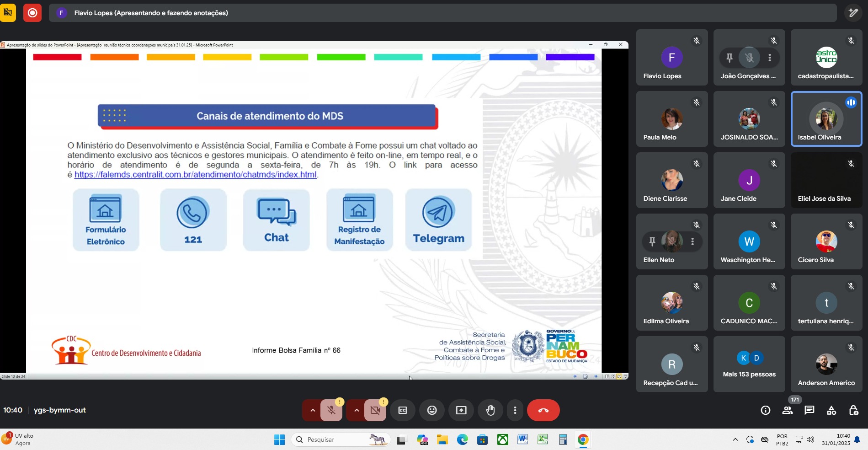Click the red color bar on slide
868x450 pixels.
pos(57,57)
